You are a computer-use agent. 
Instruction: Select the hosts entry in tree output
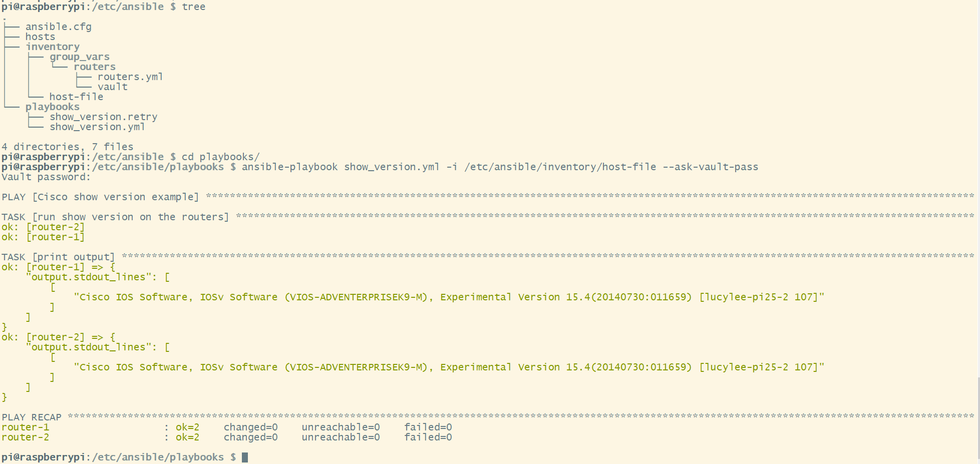[x=40, y=37]
